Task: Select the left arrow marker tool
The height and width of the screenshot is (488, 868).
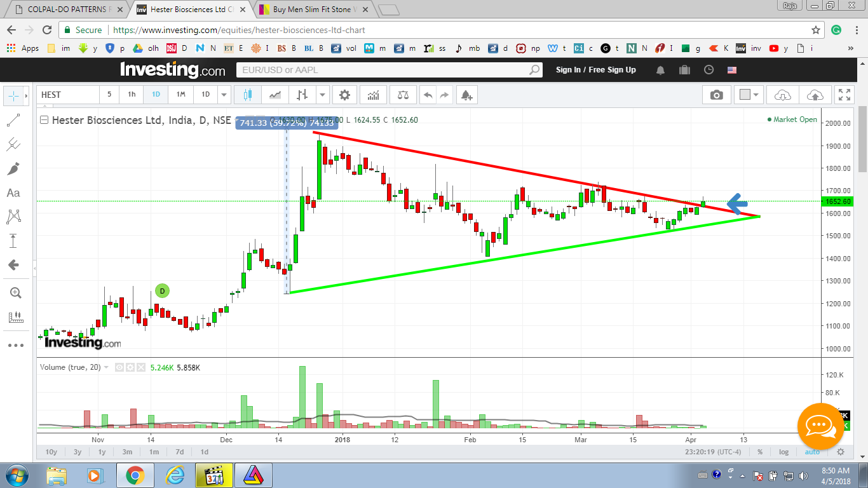Action: [13, 265]
